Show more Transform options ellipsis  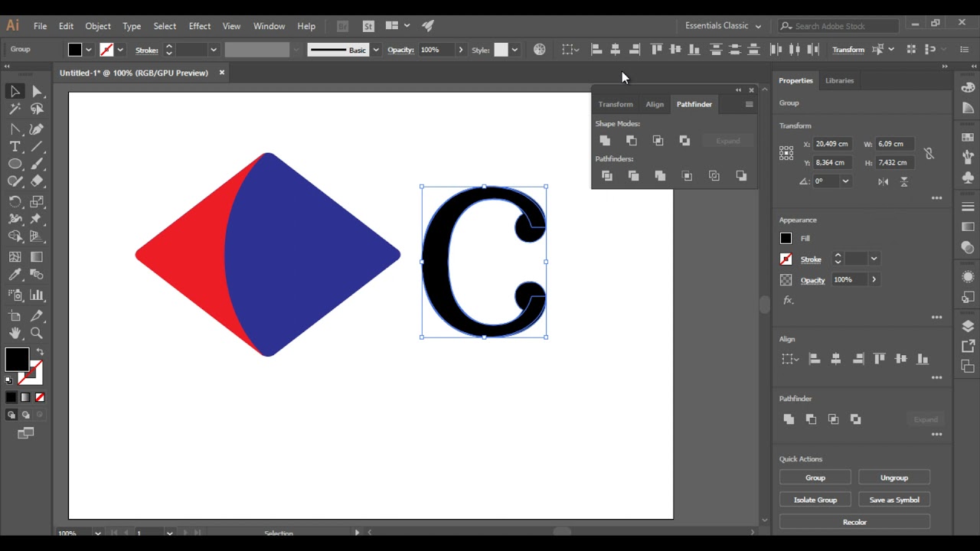tap(936, 198)
